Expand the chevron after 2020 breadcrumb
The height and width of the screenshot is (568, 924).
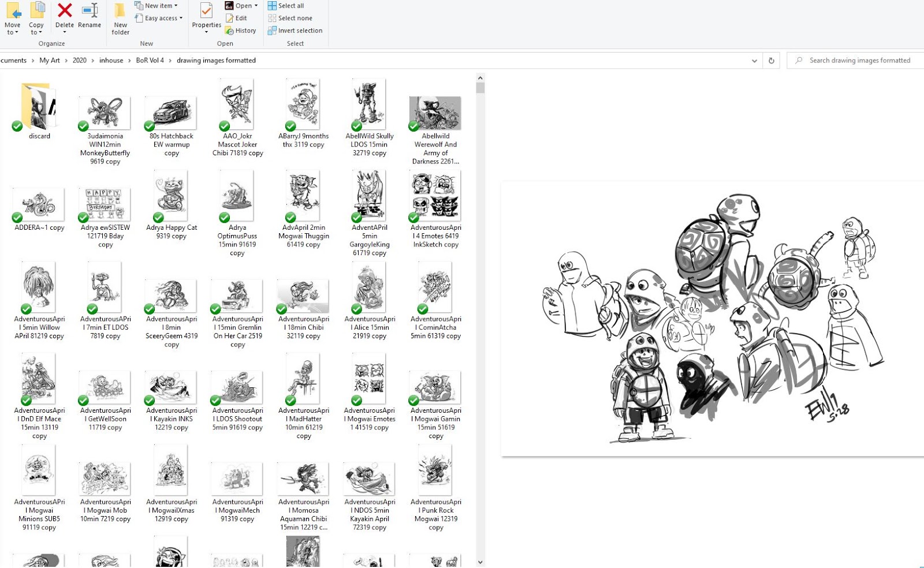click(x=93, y=61)
